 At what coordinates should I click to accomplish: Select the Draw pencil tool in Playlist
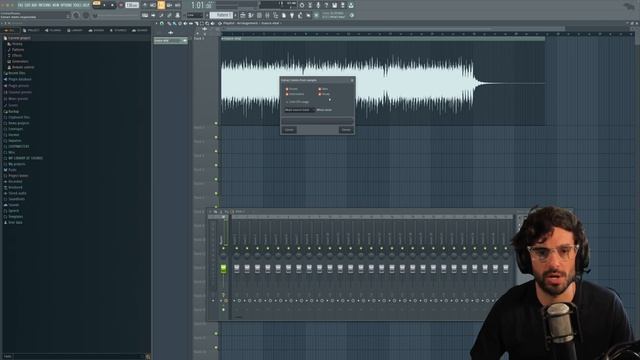point(169,24)
